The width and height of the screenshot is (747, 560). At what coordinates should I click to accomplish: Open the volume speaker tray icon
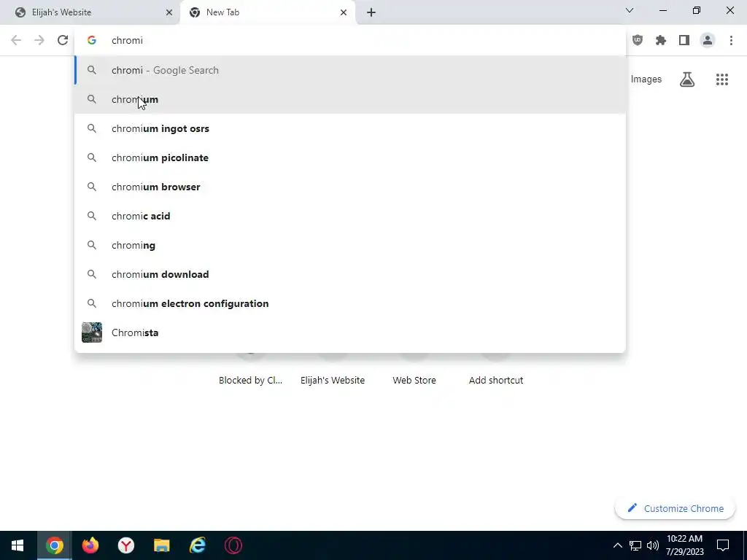653,545
